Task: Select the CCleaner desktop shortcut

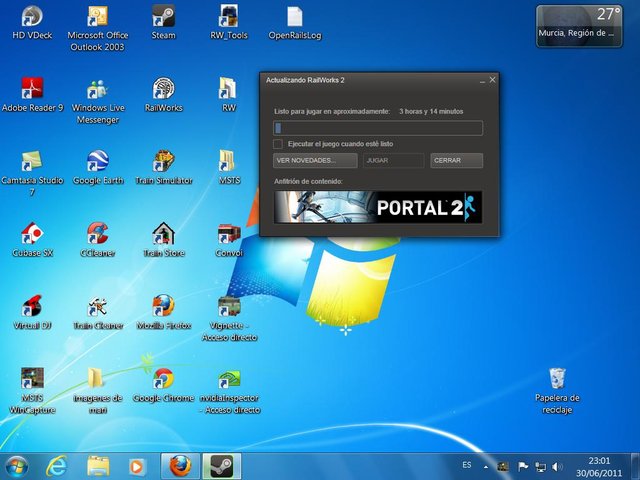Action: tap(97, 236)
